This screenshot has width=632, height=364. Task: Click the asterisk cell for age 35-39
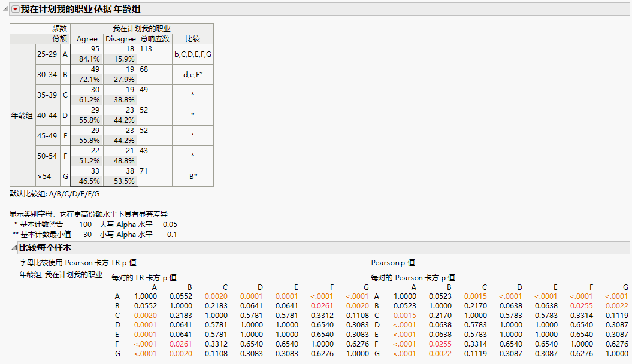192,95
